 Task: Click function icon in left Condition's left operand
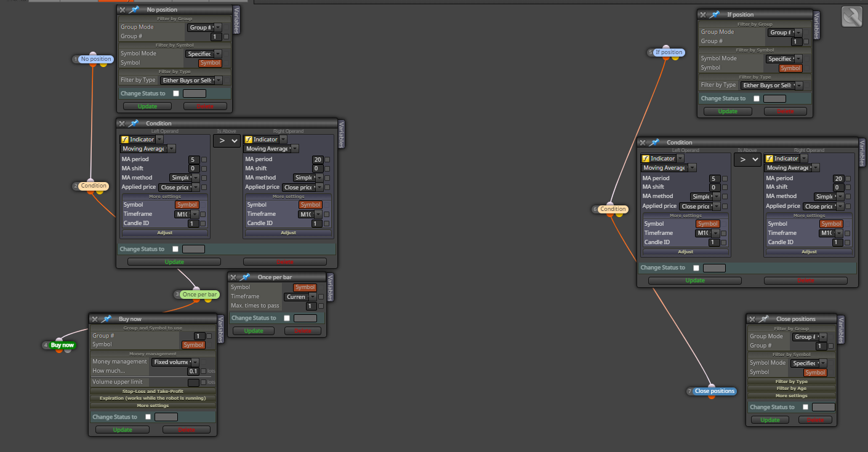click(x=125, y=140)
